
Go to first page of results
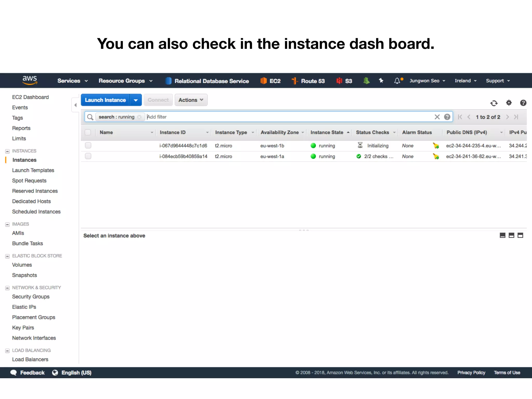coord(460,117)
